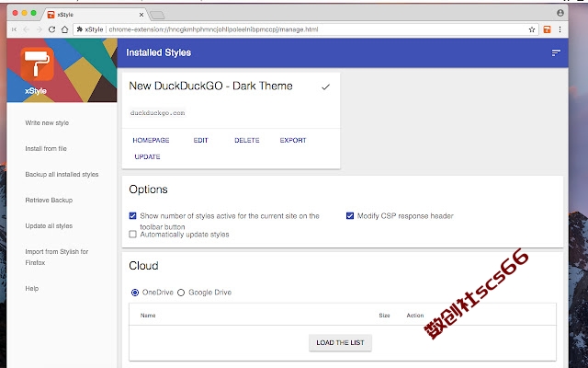Reload the page with the refresh icon

click(x=51, y=29)
